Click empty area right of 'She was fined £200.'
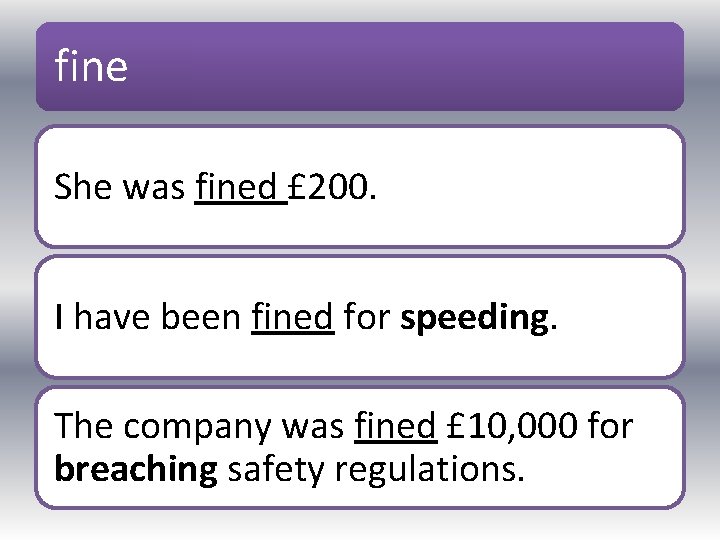The image size is (720, 540). click(x=528, y=187)
